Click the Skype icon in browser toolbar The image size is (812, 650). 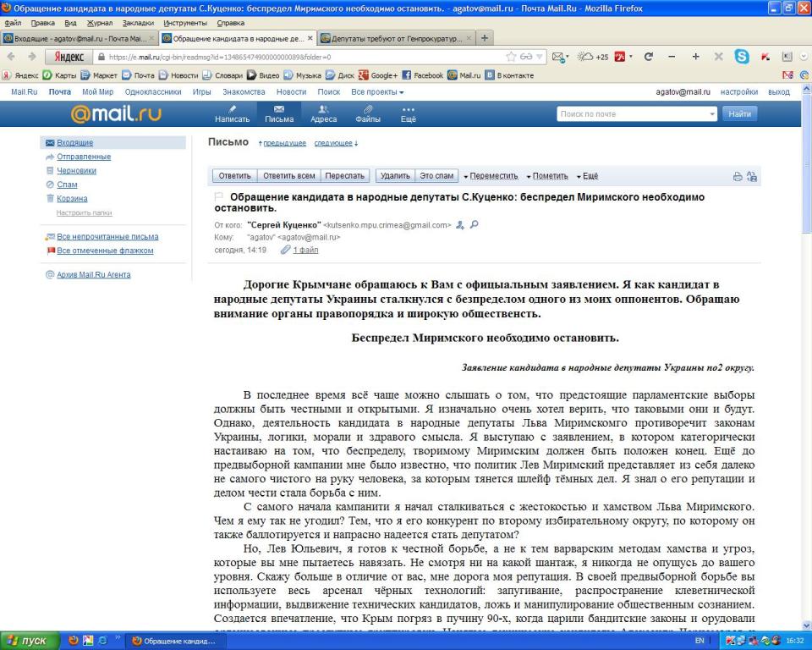(x=742, y=58)
